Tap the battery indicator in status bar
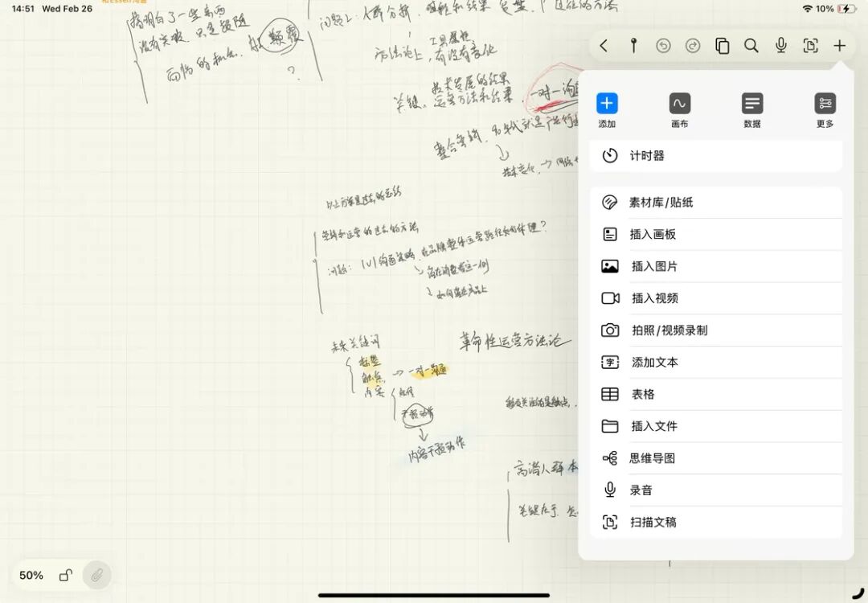The height and width of the screenshot is (603, 868). (x=847, y=8)
